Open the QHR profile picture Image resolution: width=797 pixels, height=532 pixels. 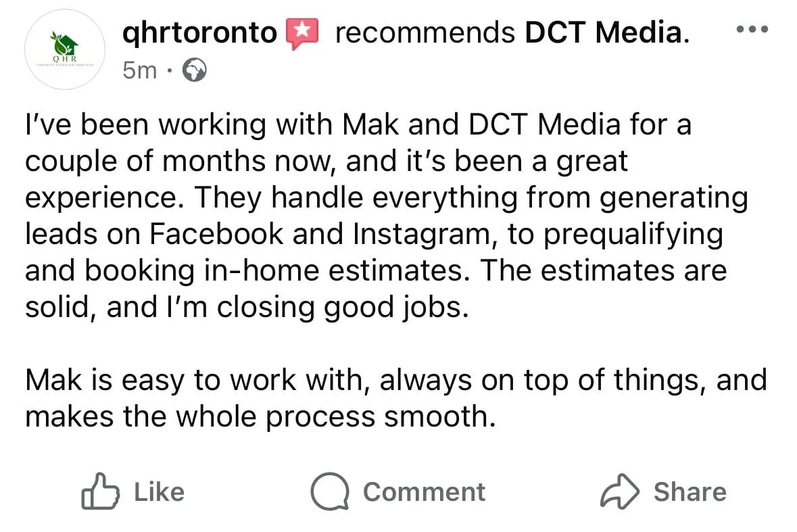[x=65, y=49]
